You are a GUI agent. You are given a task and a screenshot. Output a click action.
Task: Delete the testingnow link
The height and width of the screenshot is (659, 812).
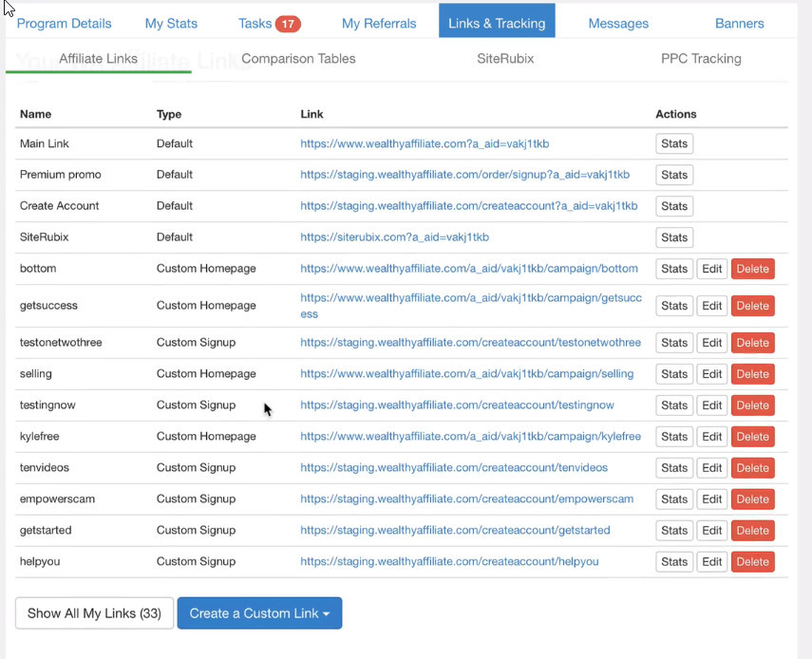(753, 405)
